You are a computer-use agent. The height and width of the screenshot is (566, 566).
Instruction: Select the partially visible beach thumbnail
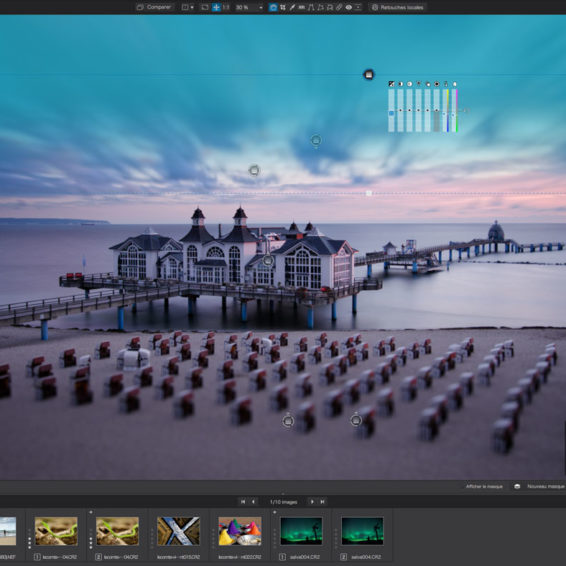click(8, 531)
